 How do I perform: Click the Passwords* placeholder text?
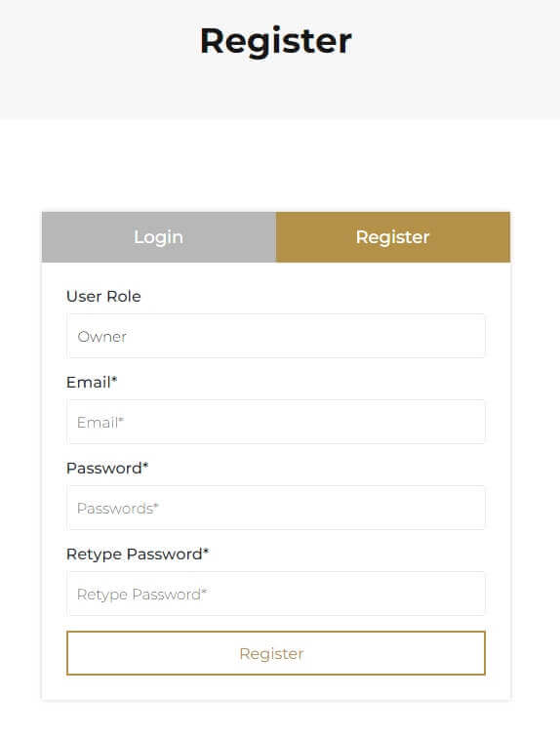(x=118, y=509)
